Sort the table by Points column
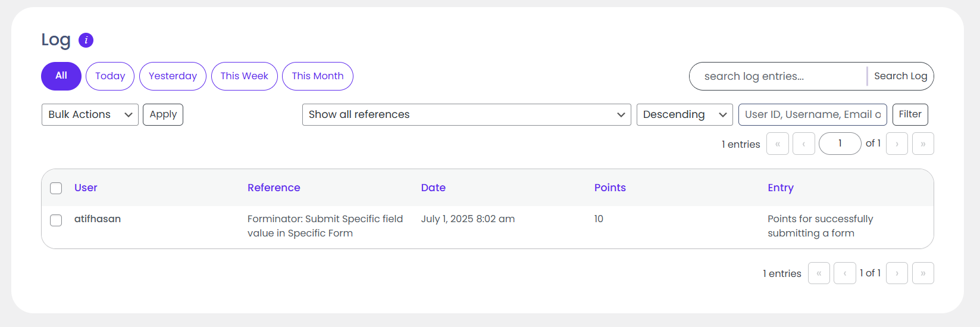Screen dimensions: 980x327 pyautogui.click(x=609, y=188)
